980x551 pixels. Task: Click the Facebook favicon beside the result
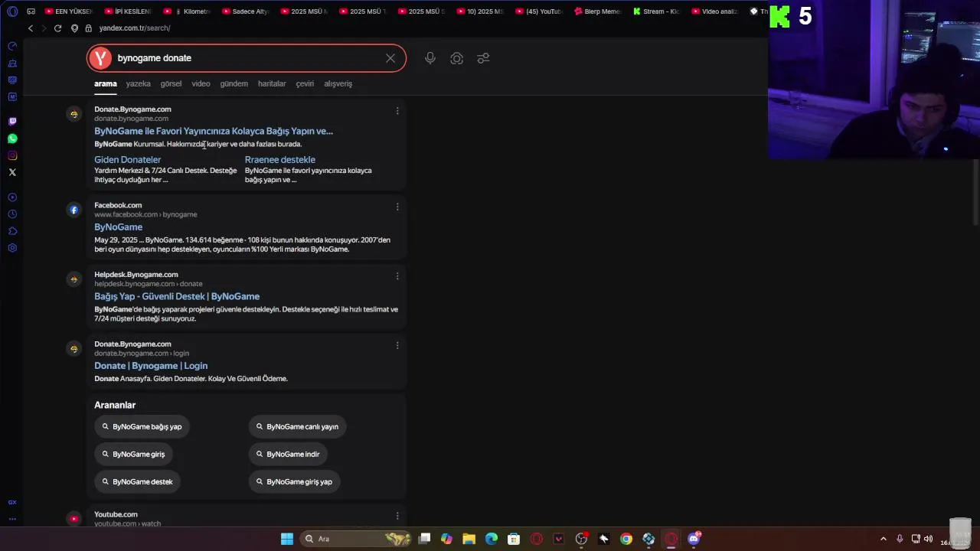[73, 210]
